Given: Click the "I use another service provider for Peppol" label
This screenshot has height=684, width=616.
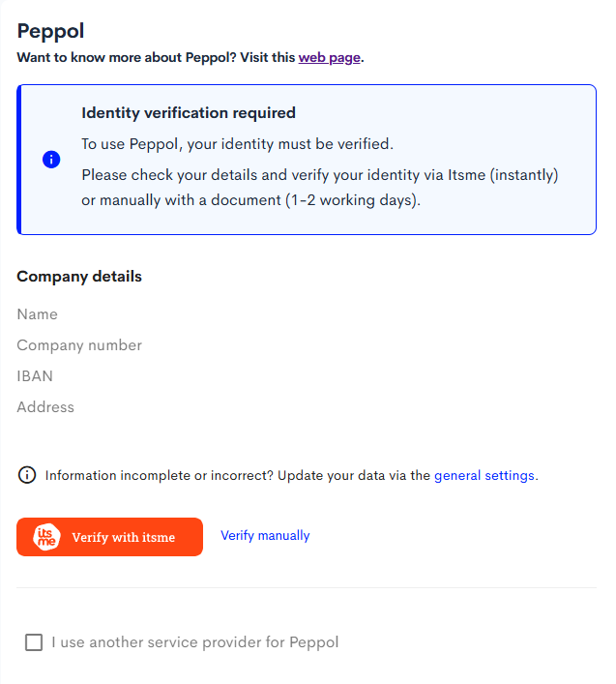Looking at the screenshot, I should pos(195,642).
